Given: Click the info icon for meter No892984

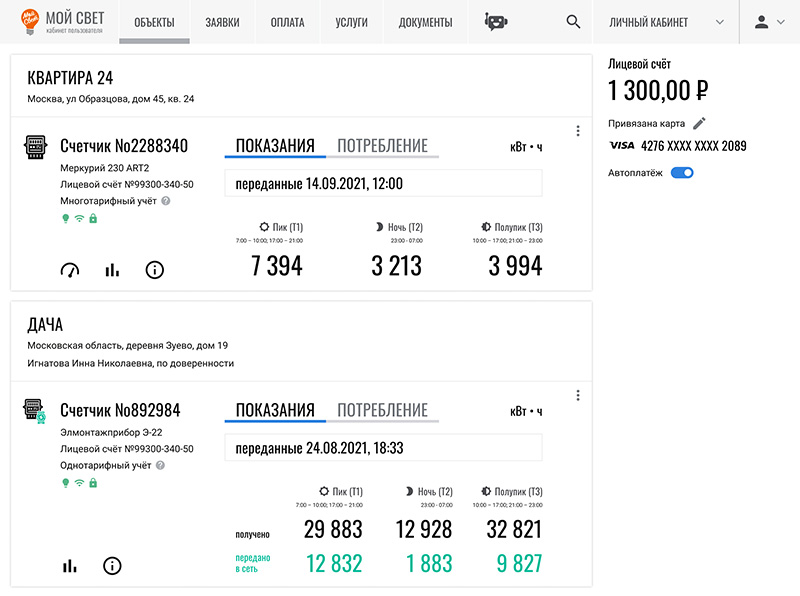Looking at the screenshot, I should pyautogui.click(x=113, y=566).
